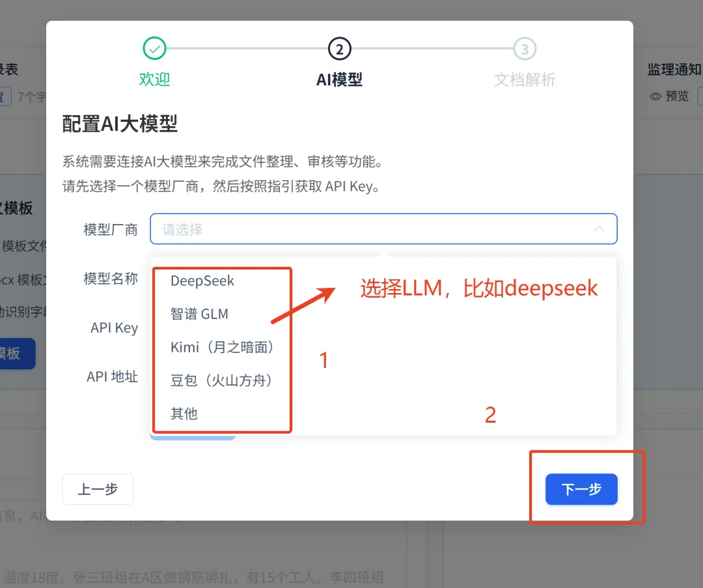Collapse dropdown using the chevron arrow
Image resolution: width=703 pixels, height=588 pixels.
[x=599, y=229]
